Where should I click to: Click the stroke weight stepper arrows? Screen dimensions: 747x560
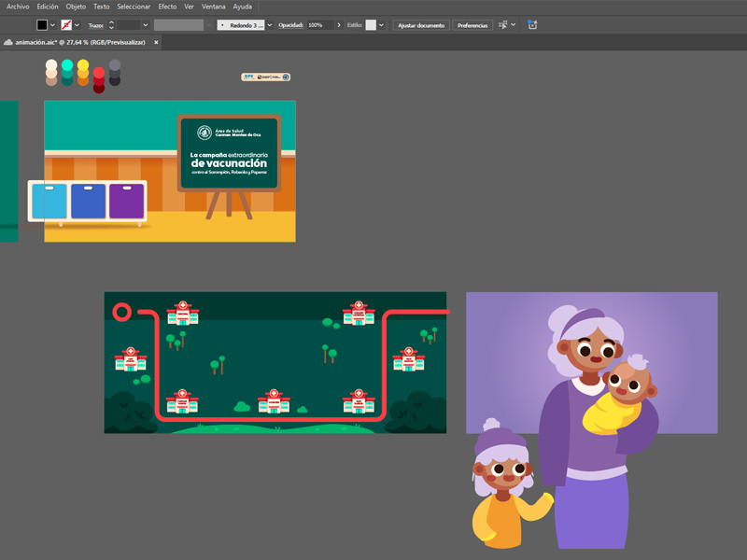(x=111, y=25)
